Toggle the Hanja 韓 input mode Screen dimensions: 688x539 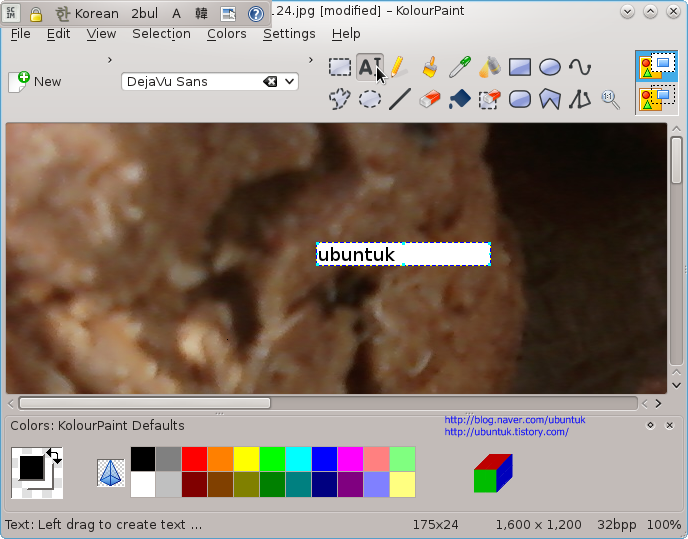(201, 14)
